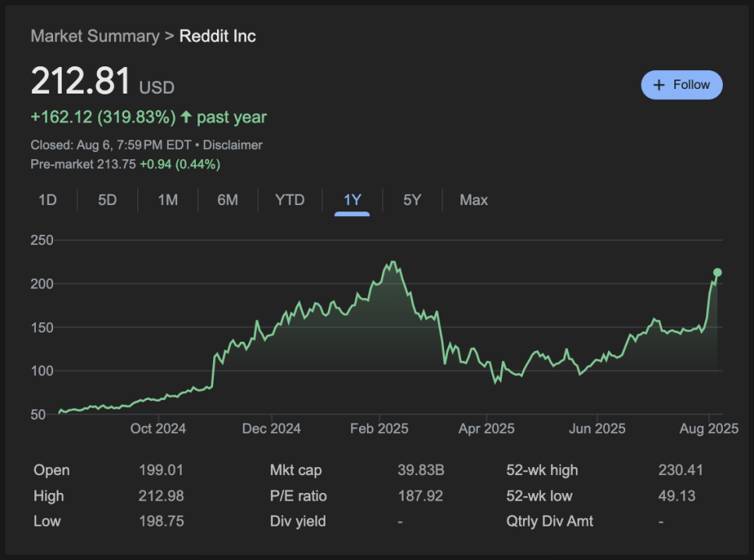Click the Open value 199.01

click(161, 470)
